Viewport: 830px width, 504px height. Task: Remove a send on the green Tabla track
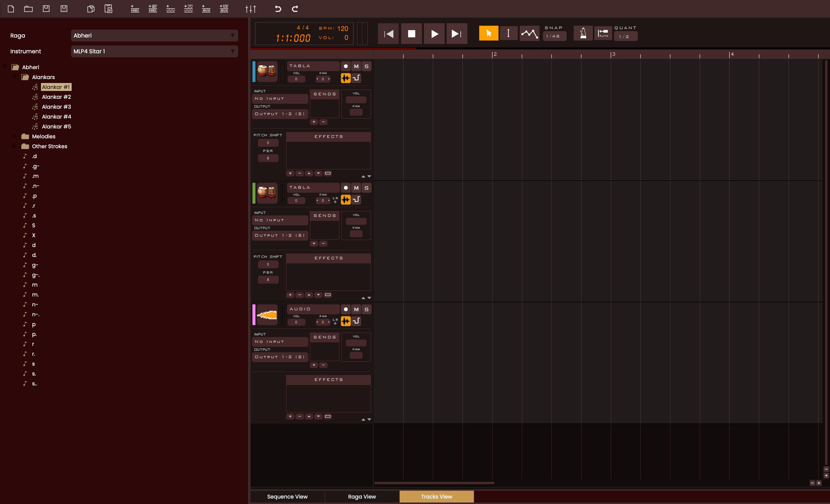click(323, 244)
